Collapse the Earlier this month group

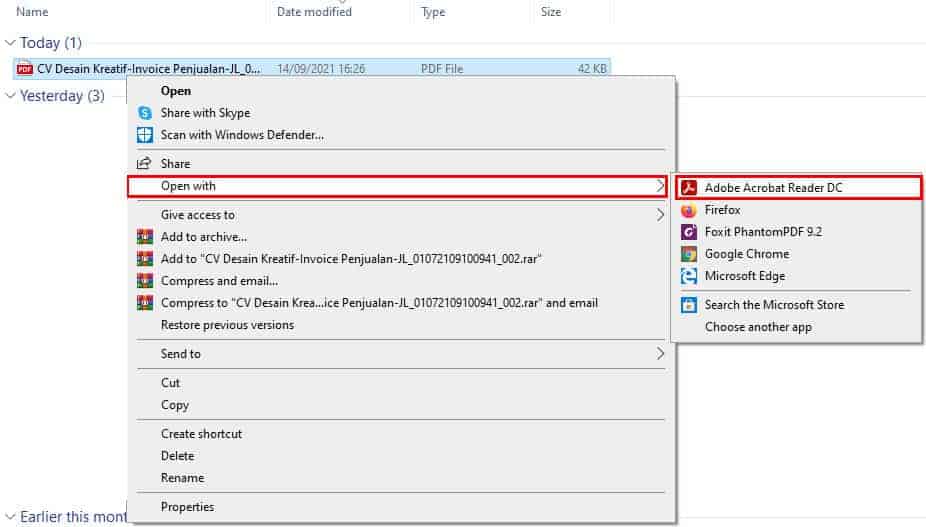[x=10, y=516]
